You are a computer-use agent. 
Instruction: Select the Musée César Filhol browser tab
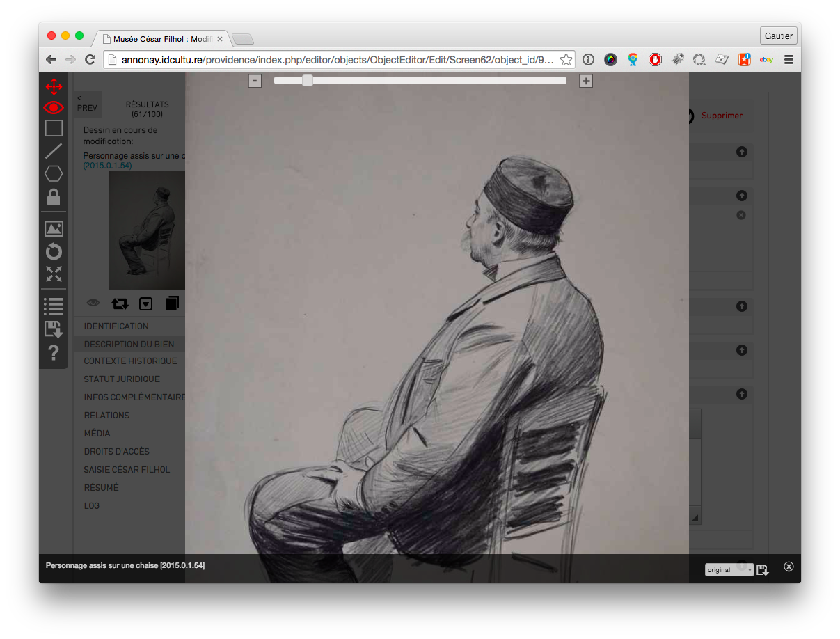click(x=161, y=39)
